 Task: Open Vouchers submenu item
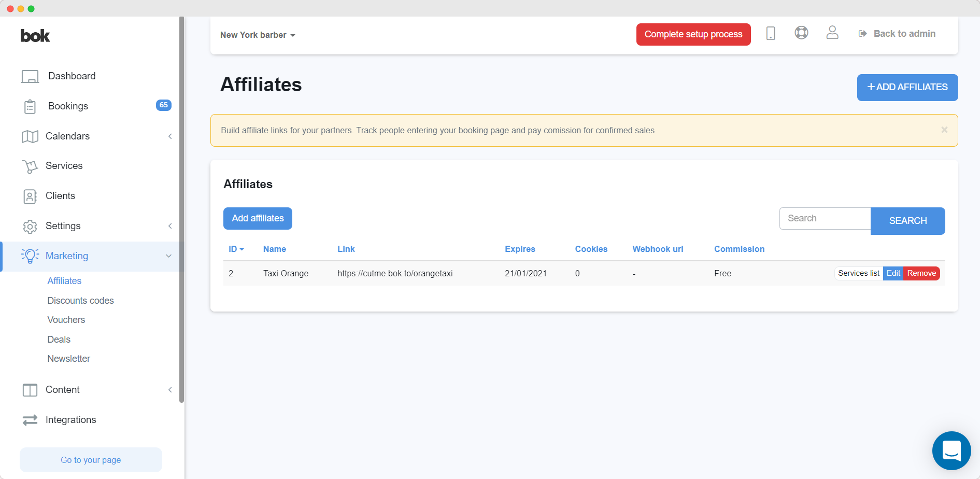tap(66, 320)
